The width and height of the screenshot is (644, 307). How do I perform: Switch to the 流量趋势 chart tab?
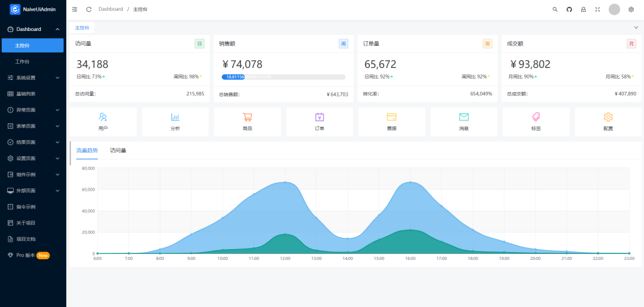[87, 151]
